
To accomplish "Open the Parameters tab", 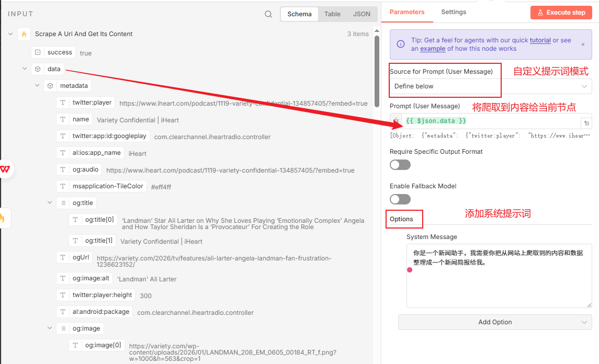I will click(407, 12).
